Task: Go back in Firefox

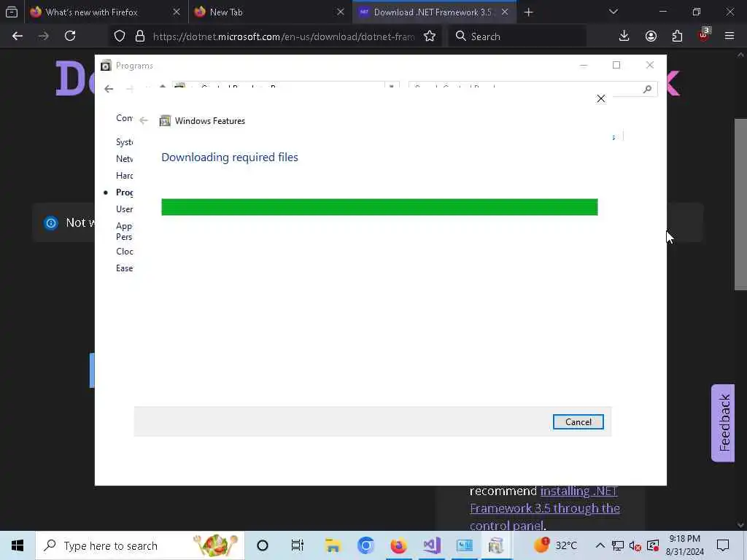Action: [x=18, y=36]
